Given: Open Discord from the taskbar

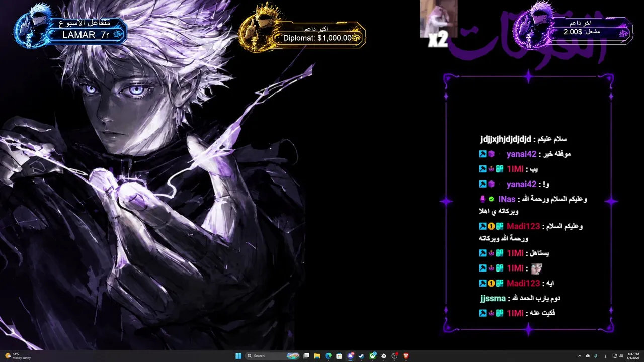Looking at the screenshot, I should pos(351,356).
